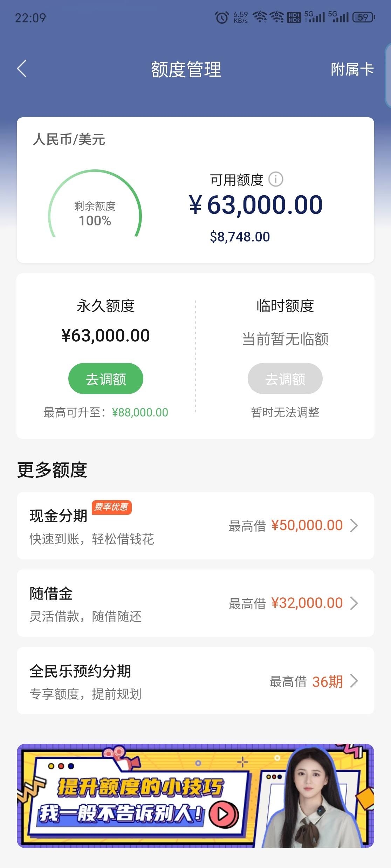Open the 提升额度的小技巧 banner
Viewport: 391px width, 868px height.
tap(195, 796)
